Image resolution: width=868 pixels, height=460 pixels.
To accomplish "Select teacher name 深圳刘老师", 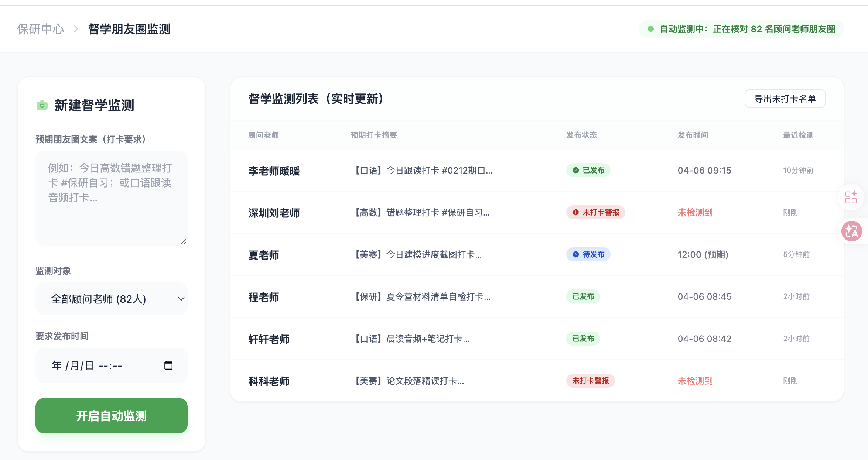I will click(x=274, y=213).
